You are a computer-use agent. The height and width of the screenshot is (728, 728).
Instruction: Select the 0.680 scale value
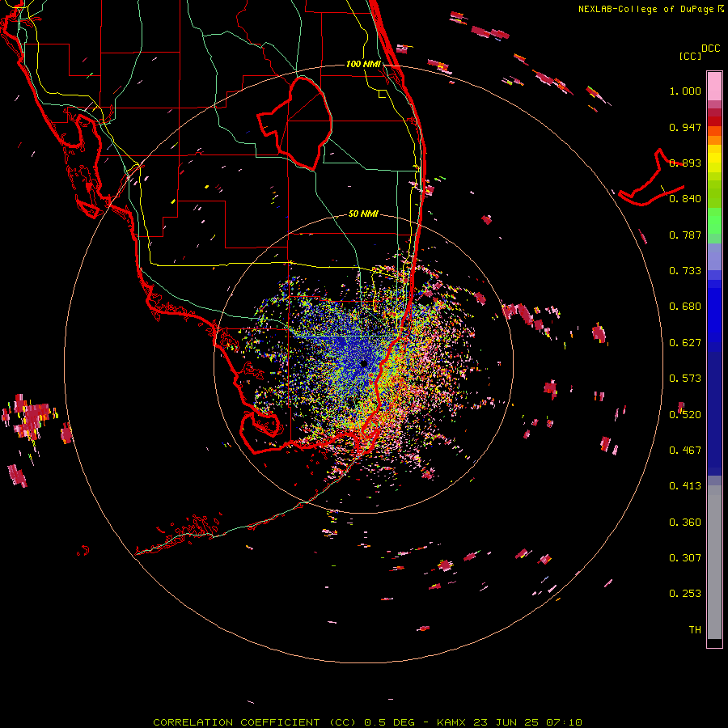685,307
